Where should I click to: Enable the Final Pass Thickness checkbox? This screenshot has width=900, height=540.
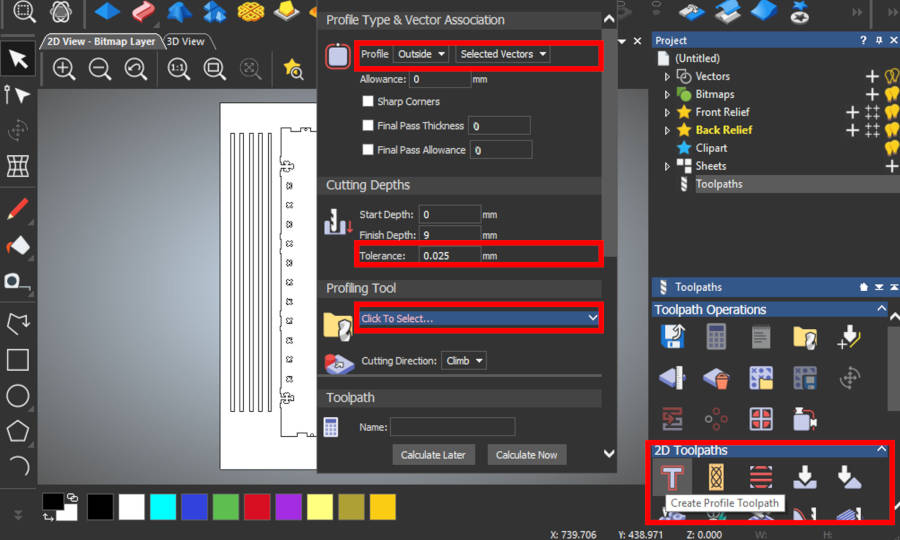[x=368, y=126]
